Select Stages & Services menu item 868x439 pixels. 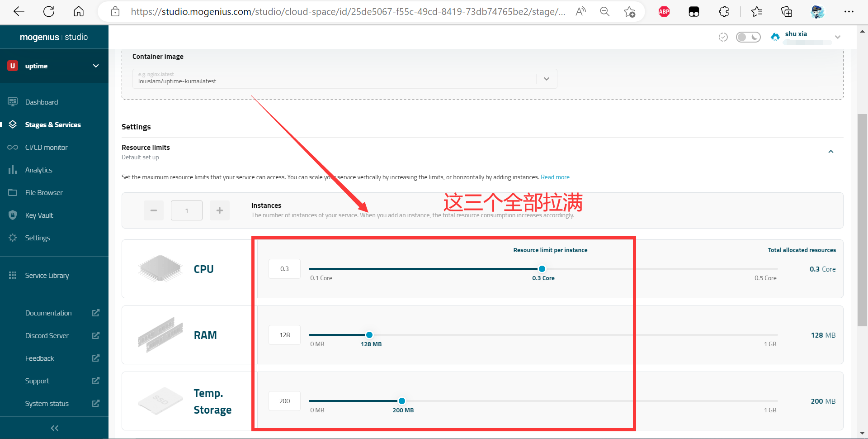tap(53, 124)
